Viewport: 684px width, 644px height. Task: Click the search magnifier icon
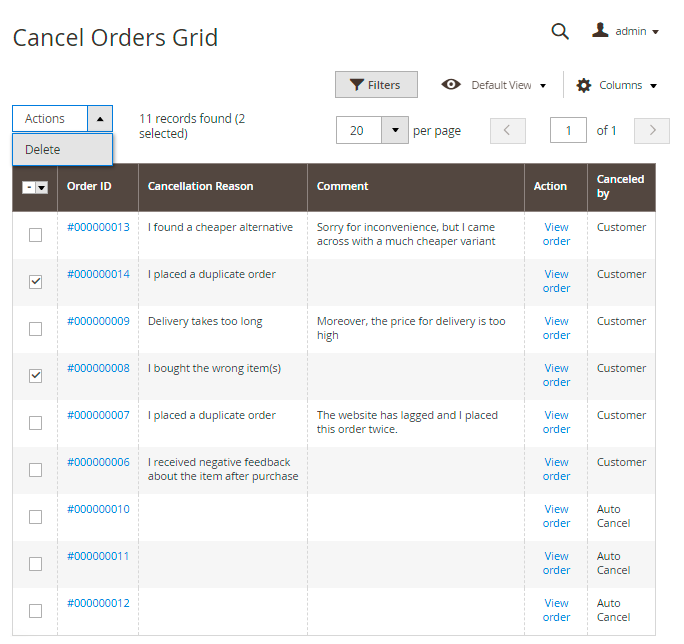tap(560, 31)
